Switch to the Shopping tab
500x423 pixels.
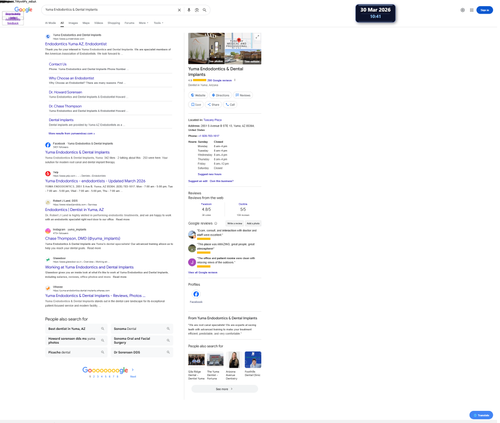pos(114,23)
